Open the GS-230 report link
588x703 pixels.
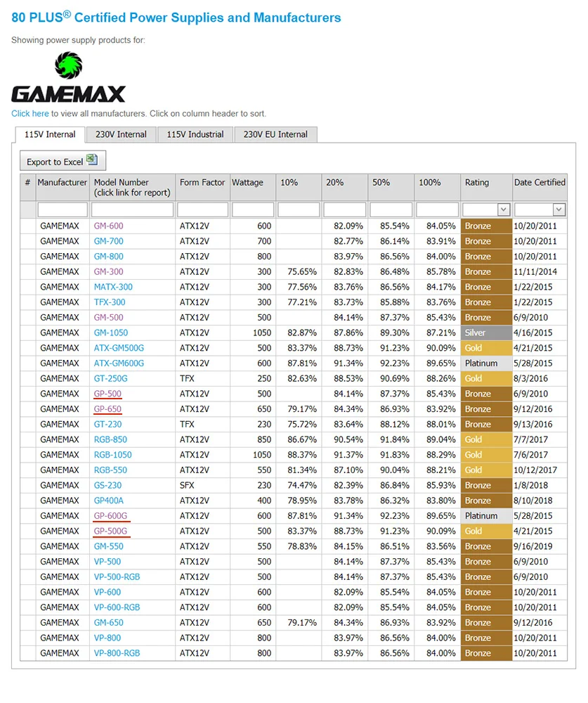tap(107, 485)
